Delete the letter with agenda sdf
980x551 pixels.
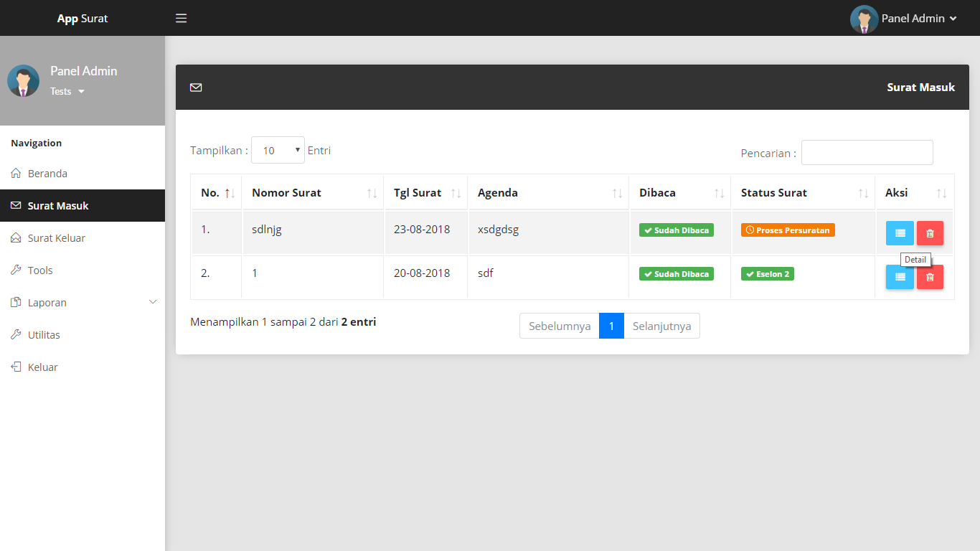tap(930, 277)
